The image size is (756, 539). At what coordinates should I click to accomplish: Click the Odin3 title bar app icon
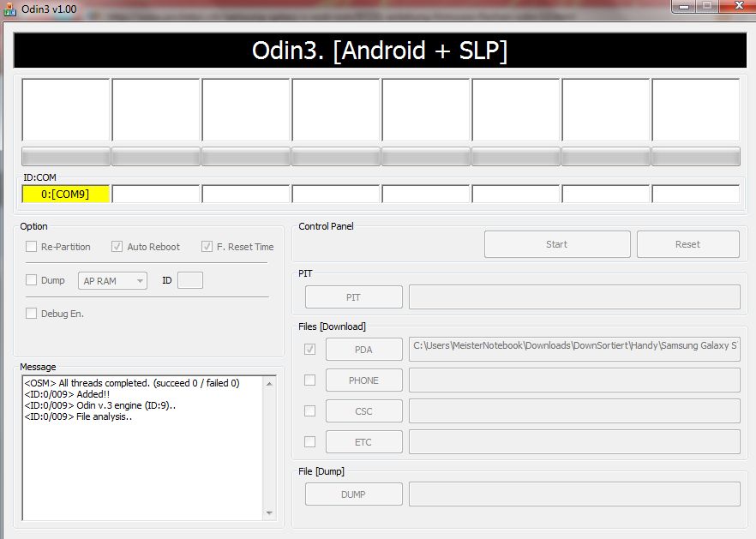9,9
